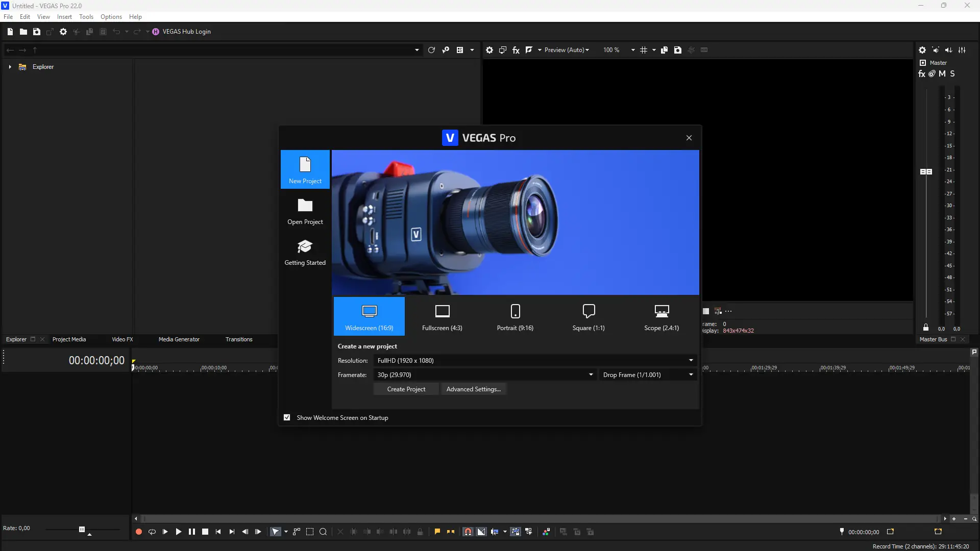Toggle loop playback in the transport bar
Viewport: 980px width, 551px height.
pyautogui.click(x=152, y=531)
